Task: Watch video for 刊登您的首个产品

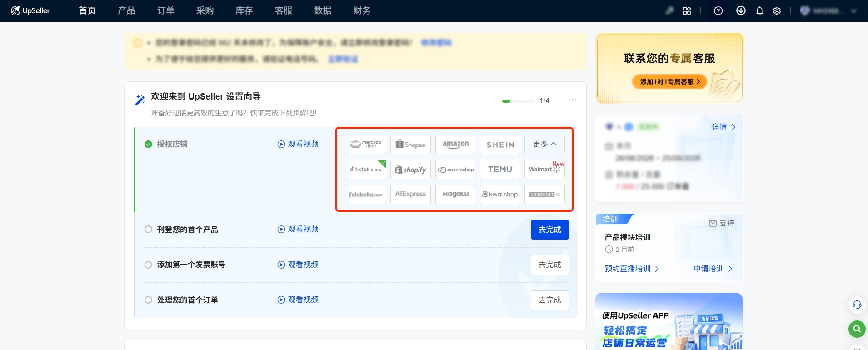Action: click(298, 229)
